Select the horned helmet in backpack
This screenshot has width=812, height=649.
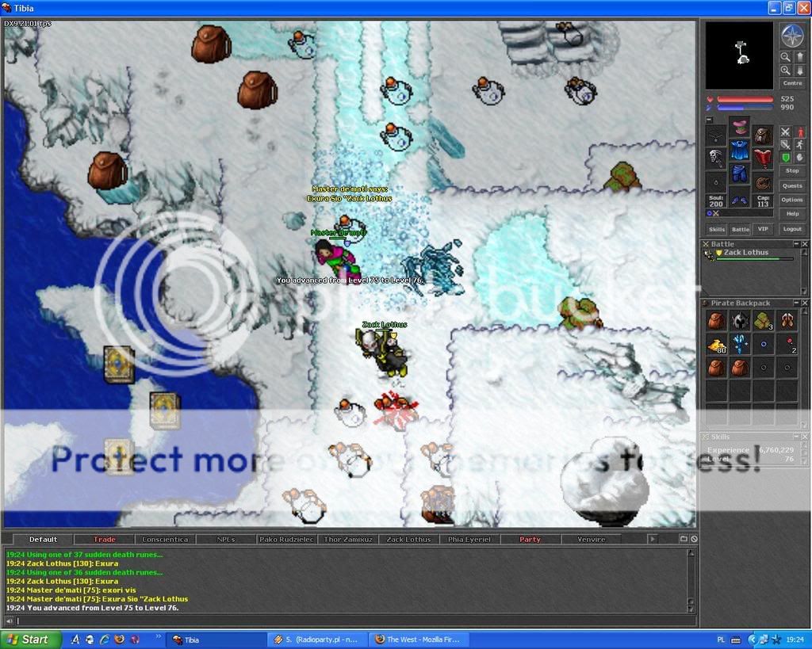point(740,321)
